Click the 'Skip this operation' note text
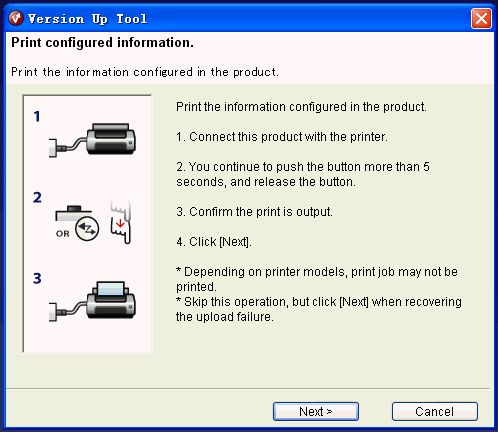Screen dimensions: 498x432 coord(319,309)
